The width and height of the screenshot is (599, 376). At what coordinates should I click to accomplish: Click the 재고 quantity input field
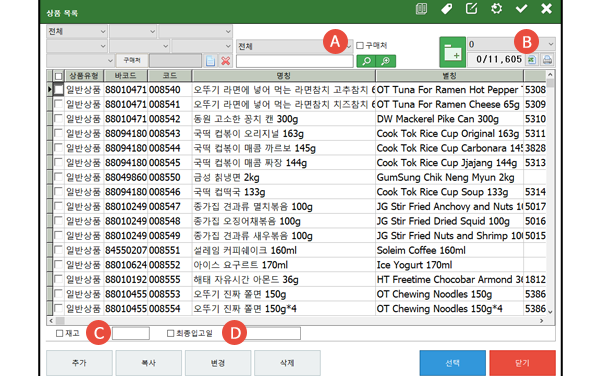(x=131, y=333)
